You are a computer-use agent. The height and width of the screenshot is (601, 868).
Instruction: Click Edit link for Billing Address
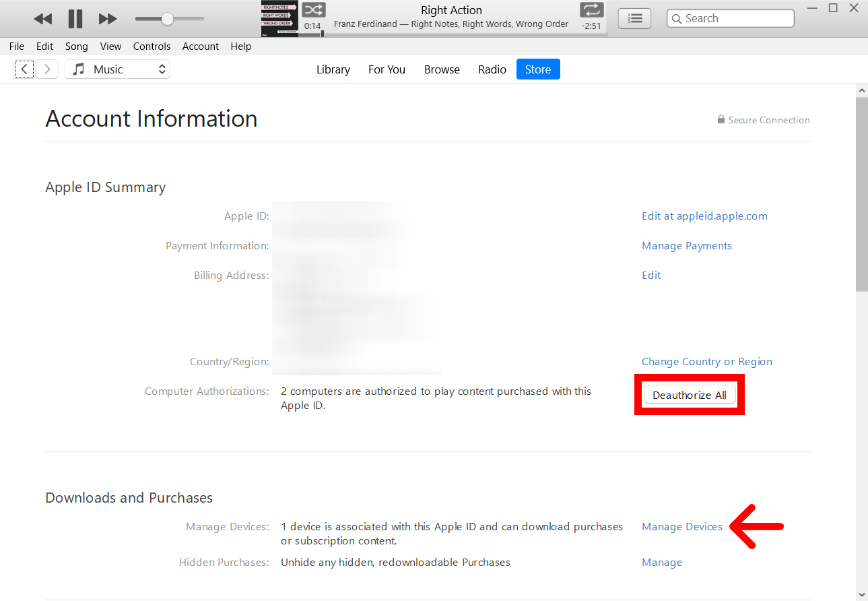651,276
